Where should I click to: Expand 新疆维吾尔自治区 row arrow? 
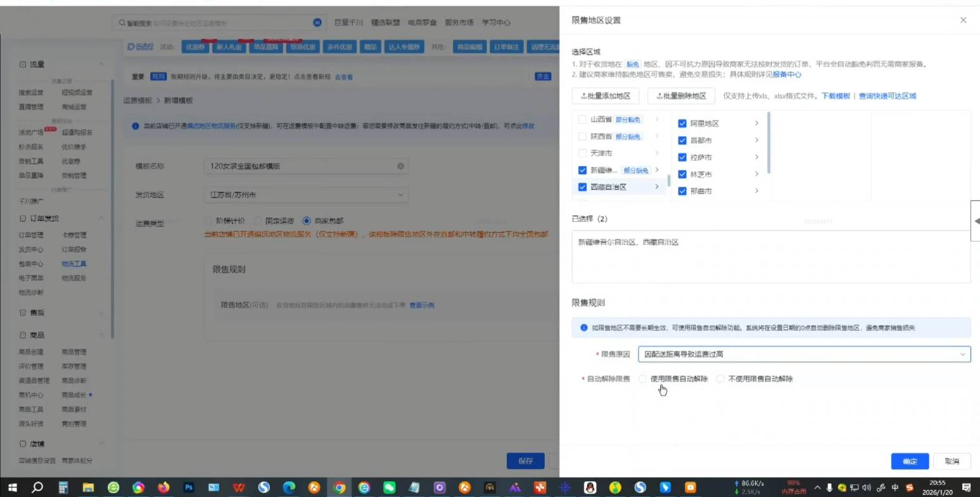[657, 170]
